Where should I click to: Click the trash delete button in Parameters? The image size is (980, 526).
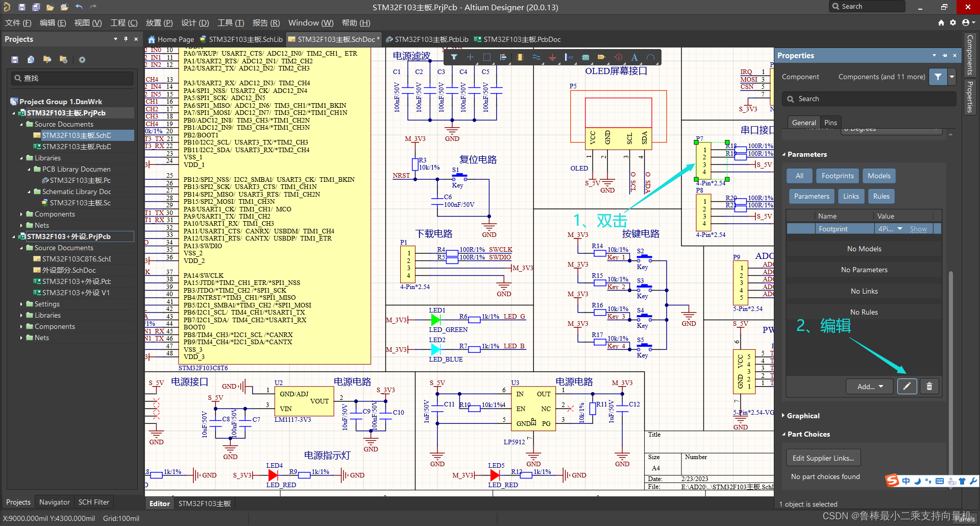(x=929, y=387)
